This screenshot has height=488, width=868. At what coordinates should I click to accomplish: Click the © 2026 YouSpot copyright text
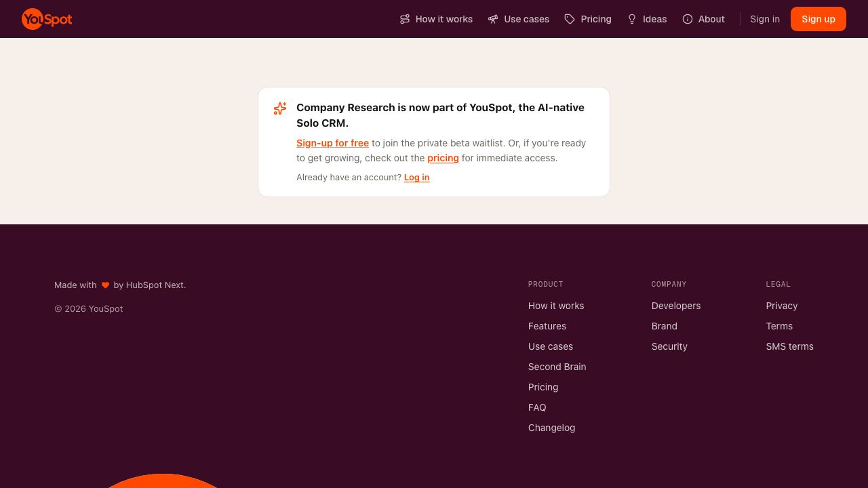pos(89,309)
